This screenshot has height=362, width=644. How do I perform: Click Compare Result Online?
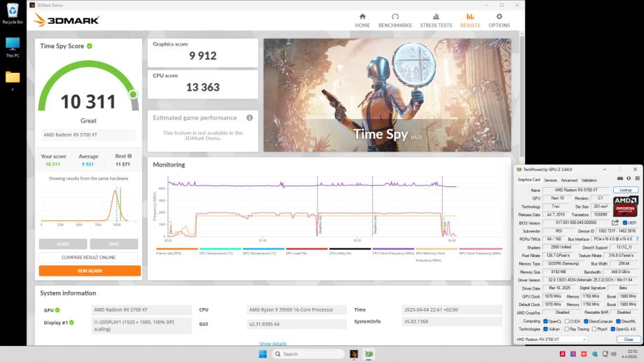tap(88, 258)
